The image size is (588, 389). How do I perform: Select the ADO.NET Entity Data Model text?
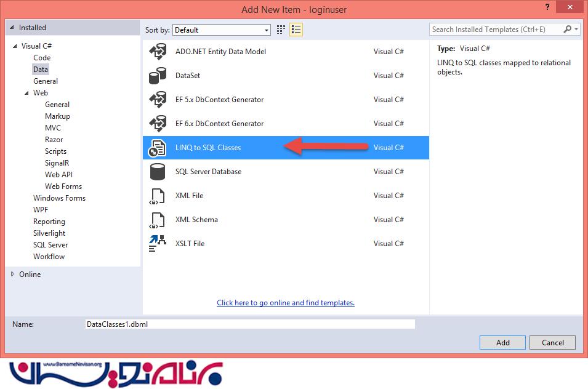220,52
